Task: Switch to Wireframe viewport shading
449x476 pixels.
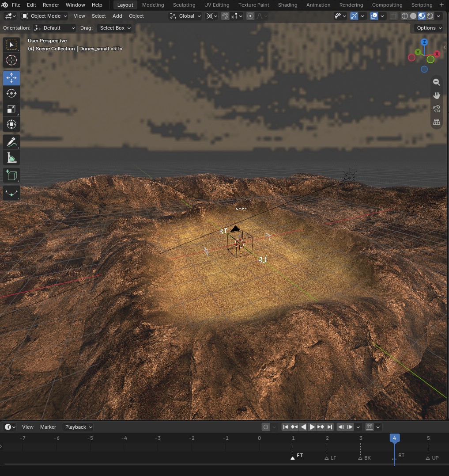Action: (405, 16)
